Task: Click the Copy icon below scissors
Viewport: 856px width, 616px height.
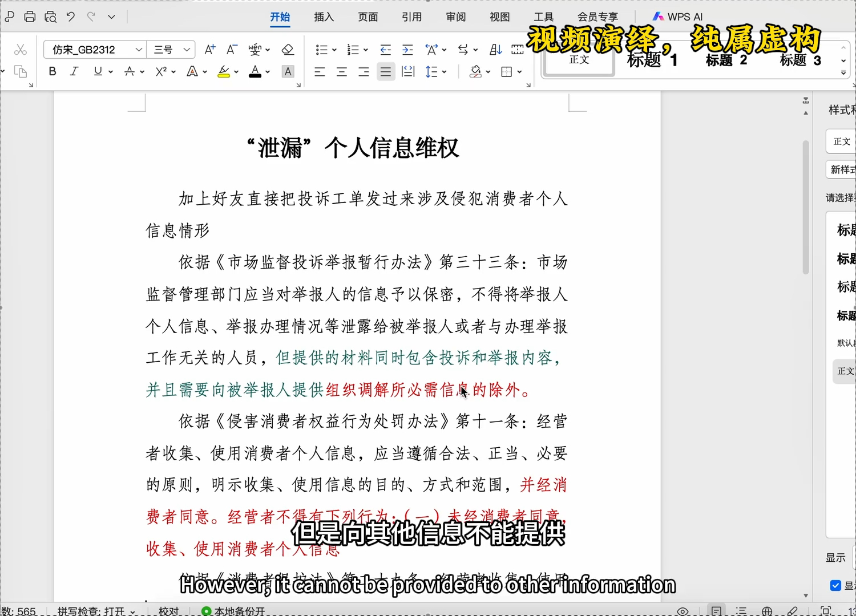Action: [21, 71]
